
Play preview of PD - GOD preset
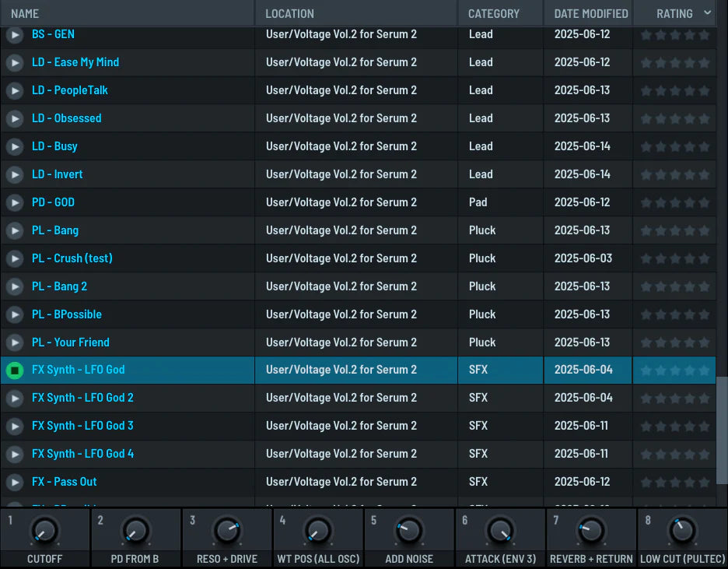click(15, 202)
